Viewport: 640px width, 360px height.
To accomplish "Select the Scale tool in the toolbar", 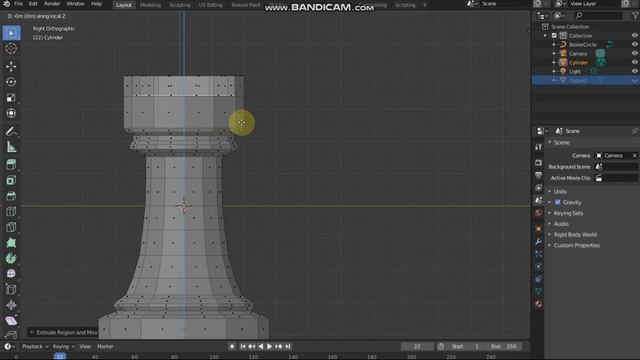I will point(11,98).
